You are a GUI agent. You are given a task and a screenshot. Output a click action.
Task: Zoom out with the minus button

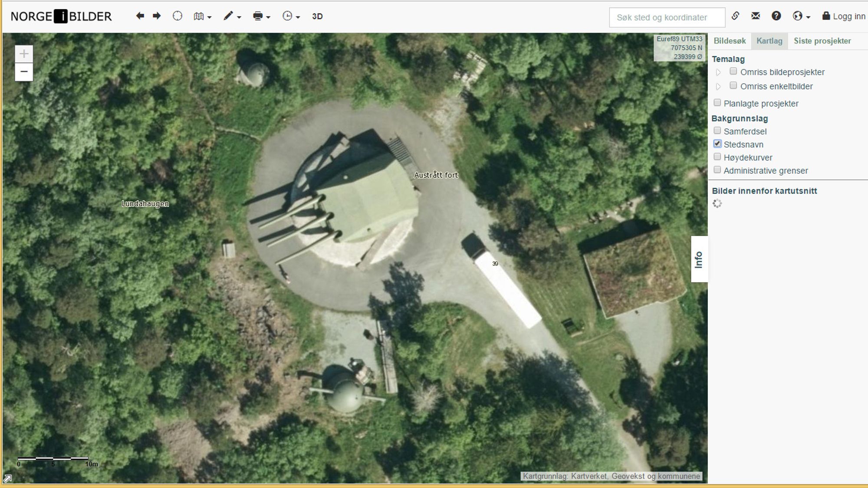[24, 72]
